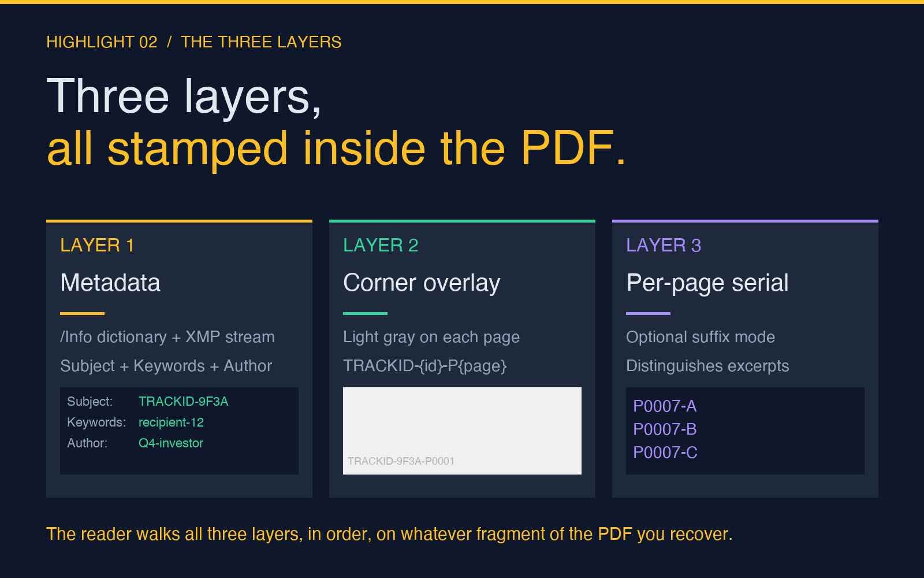The width and height of the screenshot is (924, 578).
Task: Click the 'Keywords:' field label
Action: point(96,422)
